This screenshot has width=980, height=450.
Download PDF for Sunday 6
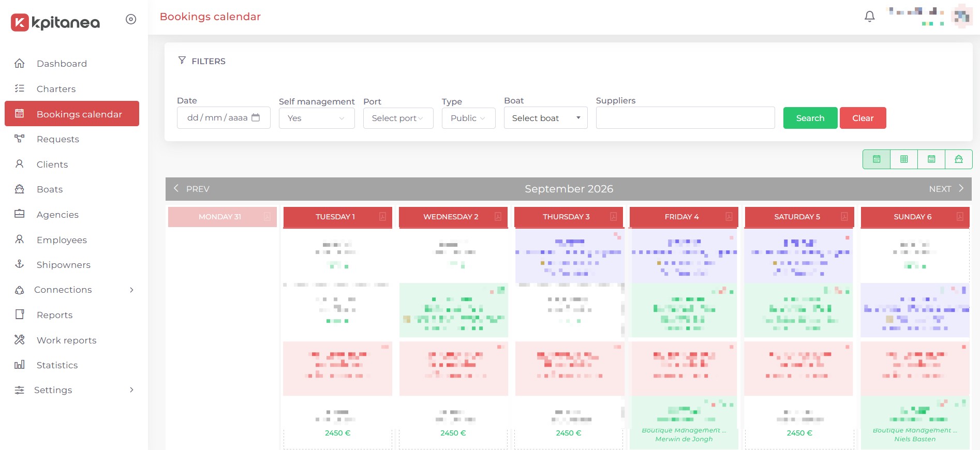960,217
